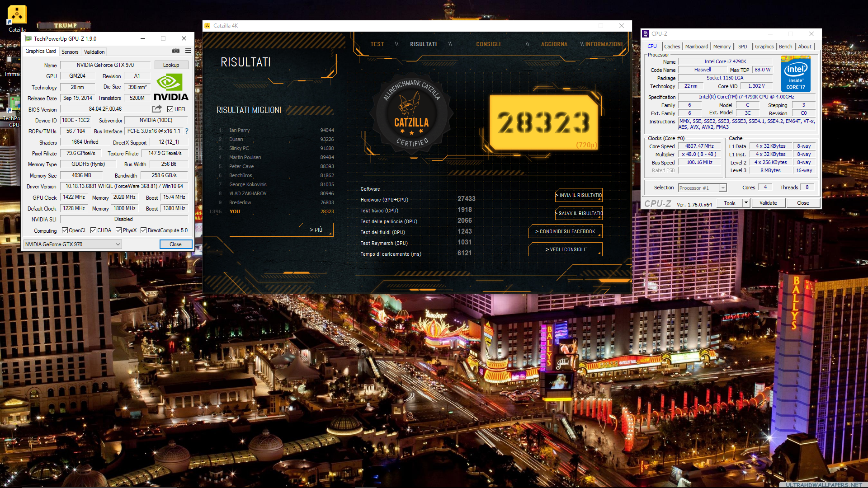Go to the RISULTATI section in Catzilla
The height and width of the screenshot is (488, 868).
[x=423, y=44]
